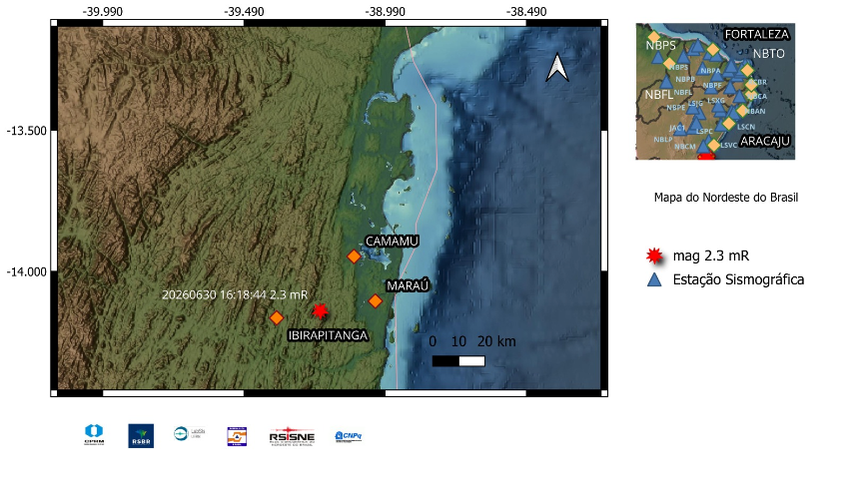Click the diamond marker above the NBPS label
This screenshot has height=504, width=849.
coord(654,36)
